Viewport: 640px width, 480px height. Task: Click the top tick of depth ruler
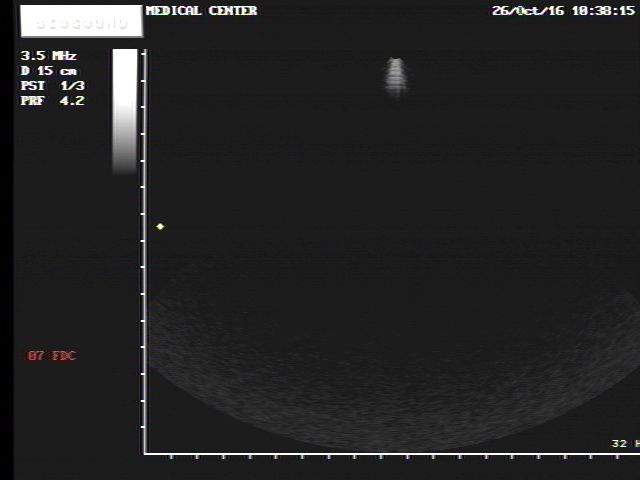pyautogui.click(x=145, y=54)
